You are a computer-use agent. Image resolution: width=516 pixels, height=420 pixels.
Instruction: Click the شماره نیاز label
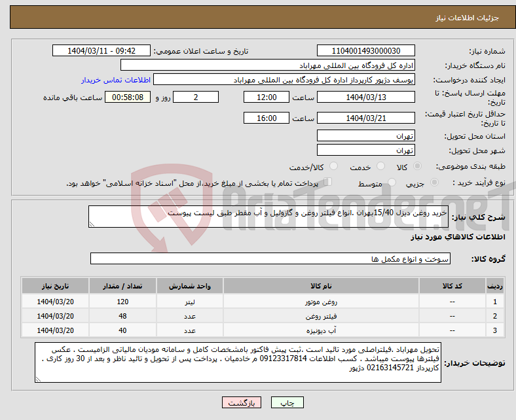[487, 51]
